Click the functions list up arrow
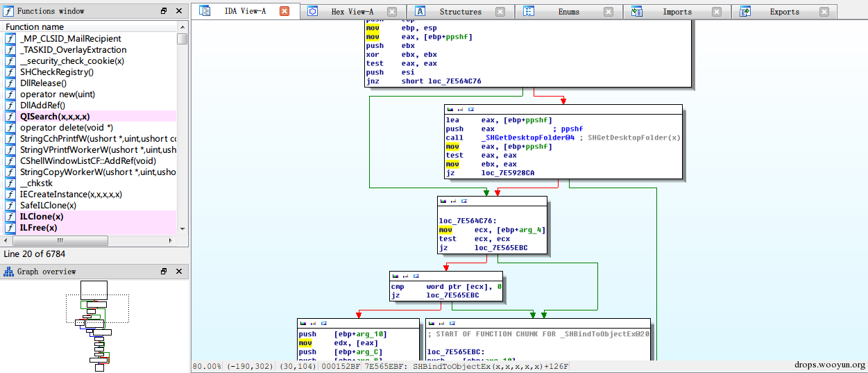The image size is (868, 373). 182,26
